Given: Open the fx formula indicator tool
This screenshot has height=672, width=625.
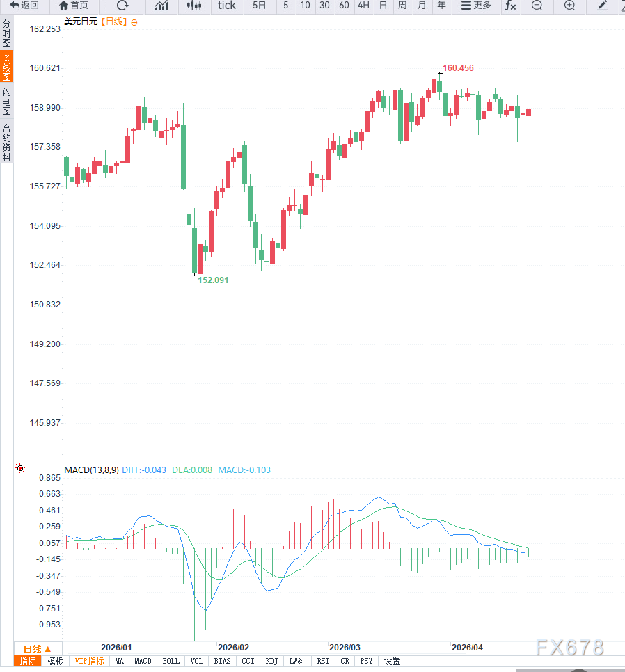Looking at the screenshot, I should (510, 6).
